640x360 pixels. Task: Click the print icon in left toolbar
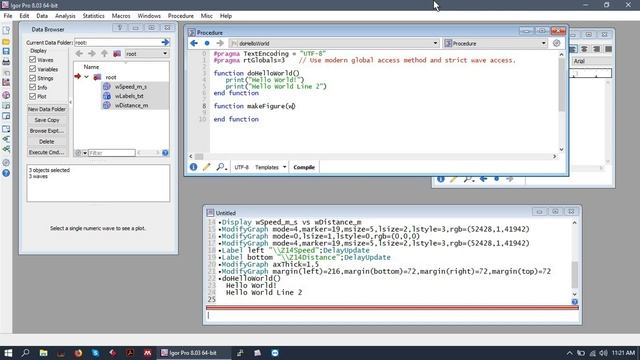point(6,62)
